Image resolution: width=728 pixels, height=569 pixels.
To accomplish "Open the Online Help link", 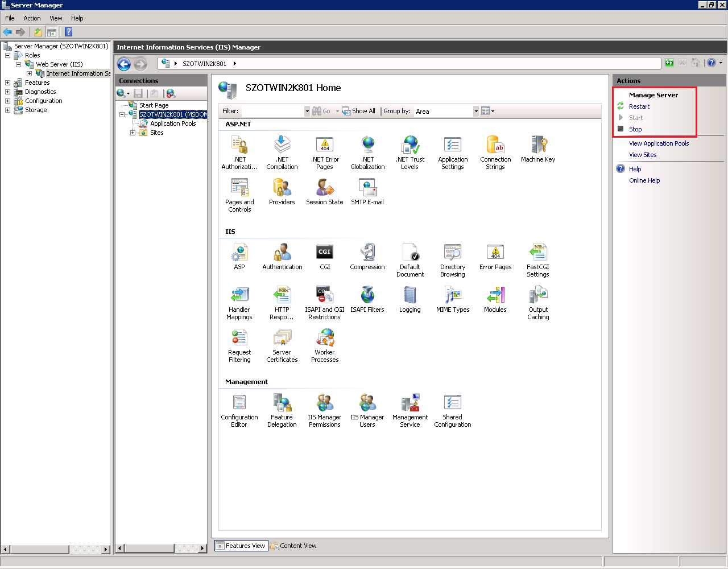I will click(644, 180).
